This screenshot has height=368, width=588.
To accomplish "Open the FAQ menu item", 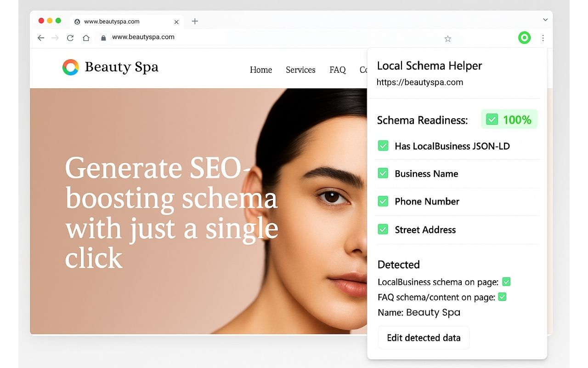I will tap(338, 70).
